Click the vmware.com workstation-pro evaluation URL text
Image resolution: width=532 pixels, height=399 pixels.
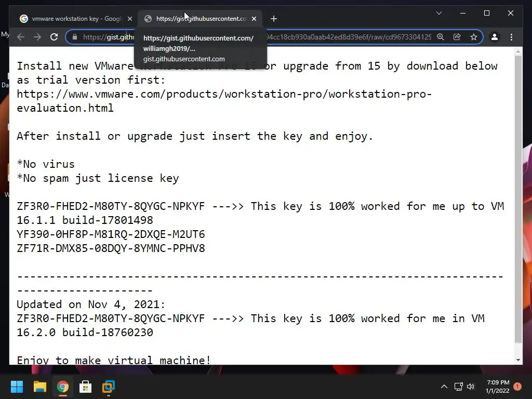tap(224, 101)
